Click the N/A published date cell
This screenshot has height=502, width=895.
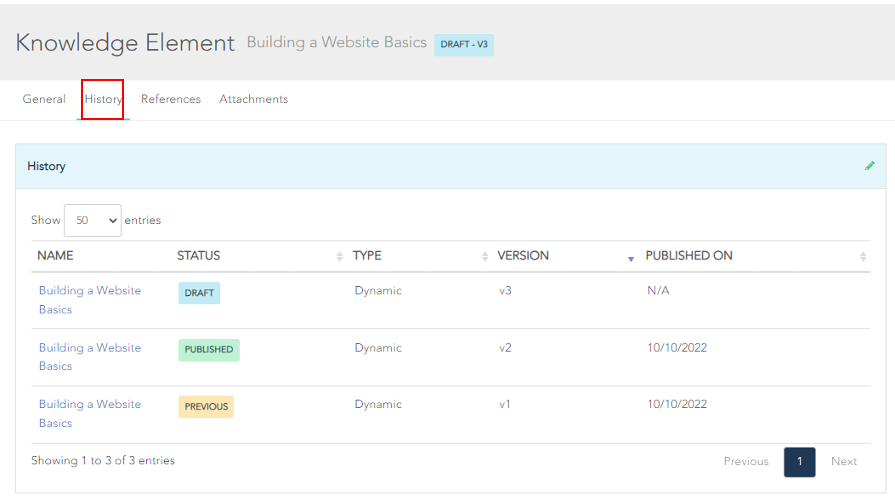point(658,291)
